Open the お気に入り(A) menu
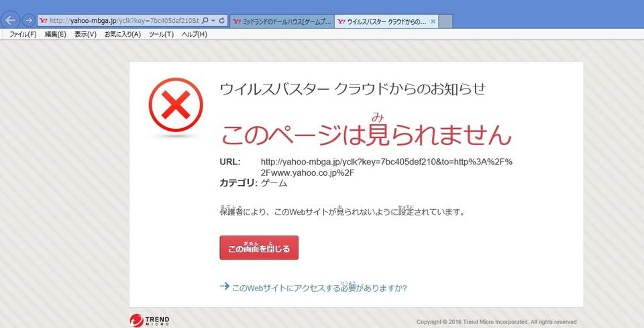The image size is (644, 328). 123,34
